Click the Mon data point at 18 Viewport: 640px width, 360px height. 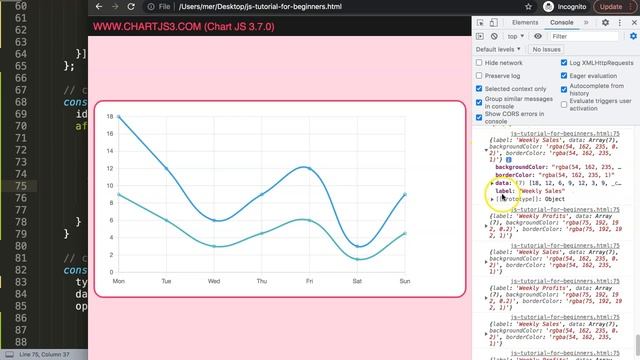[x=119, y=117]
